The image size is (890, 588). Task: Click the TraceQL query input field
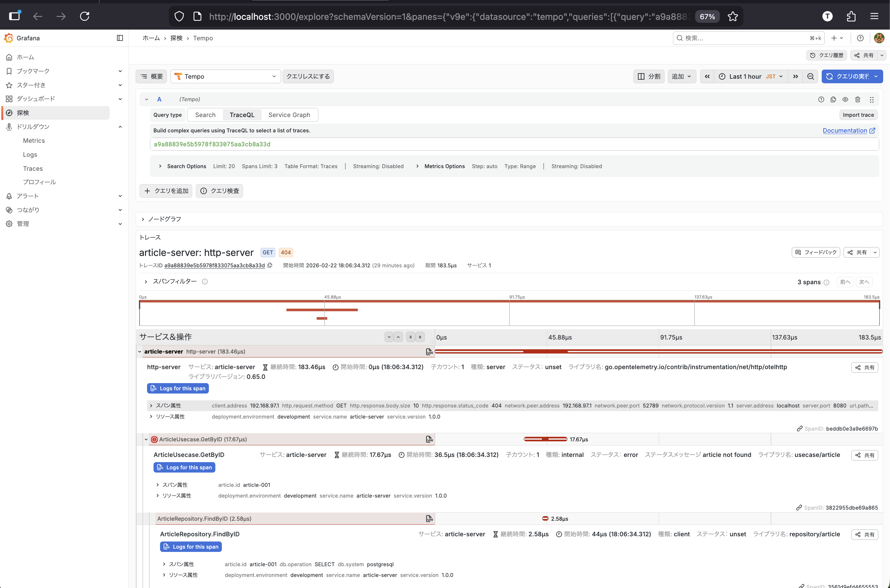[x=514, y=144]
